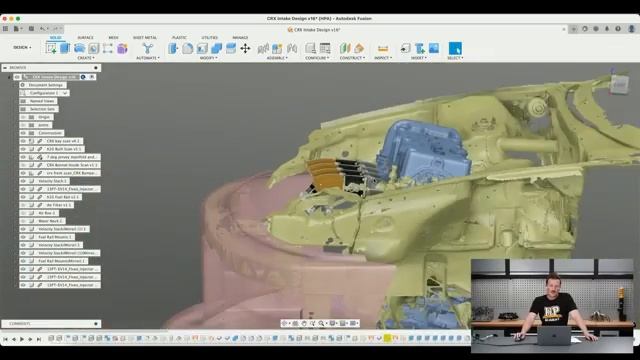
Task: Activate the blue Select tool
Action: tap(455, 49)
